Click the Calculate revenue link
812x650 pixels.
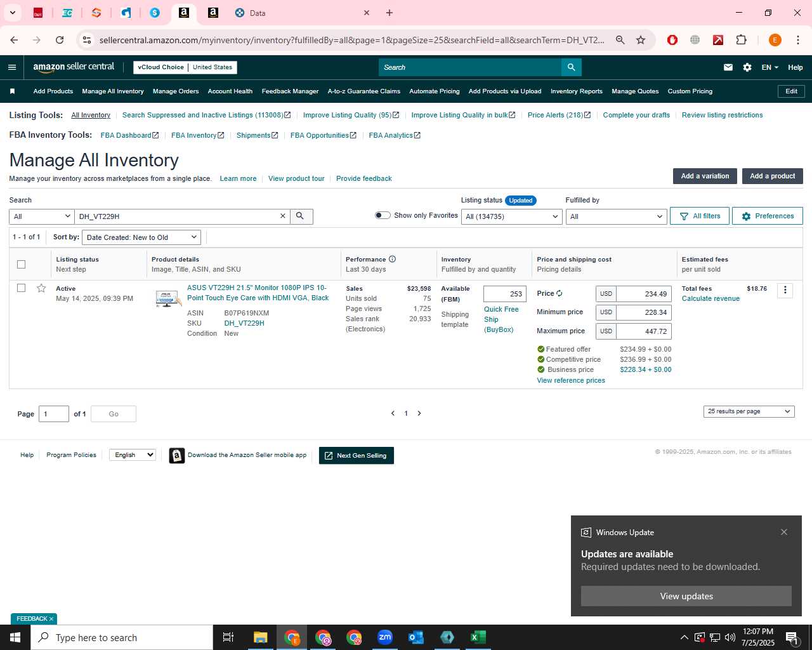pos(710,298)
